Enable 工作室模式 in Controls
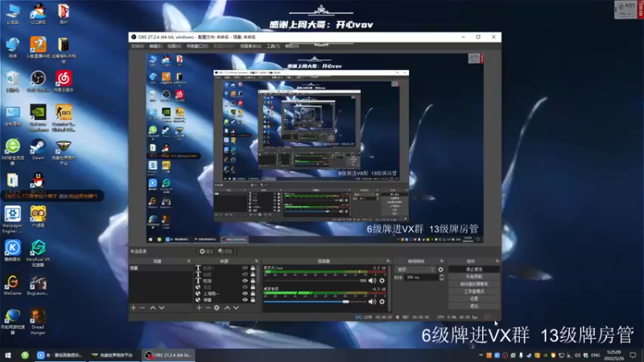644x362 pixels. tap(474, 291)
